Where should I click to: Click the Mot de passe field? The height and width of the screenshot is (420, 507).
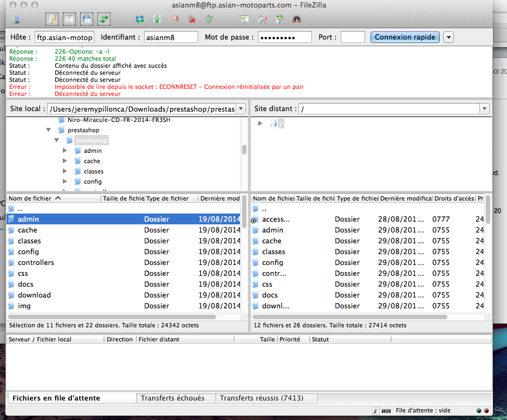284,37
